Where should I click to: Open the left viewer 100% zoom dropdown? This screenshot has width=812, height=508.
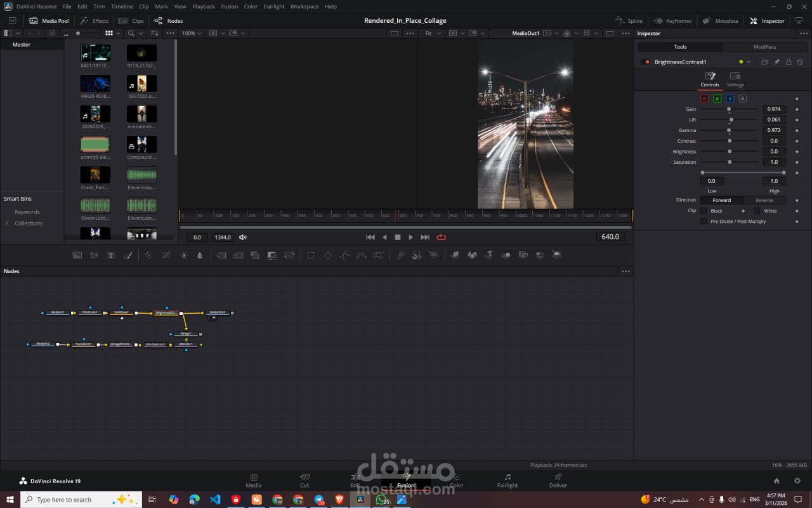(x=192, y=33)
